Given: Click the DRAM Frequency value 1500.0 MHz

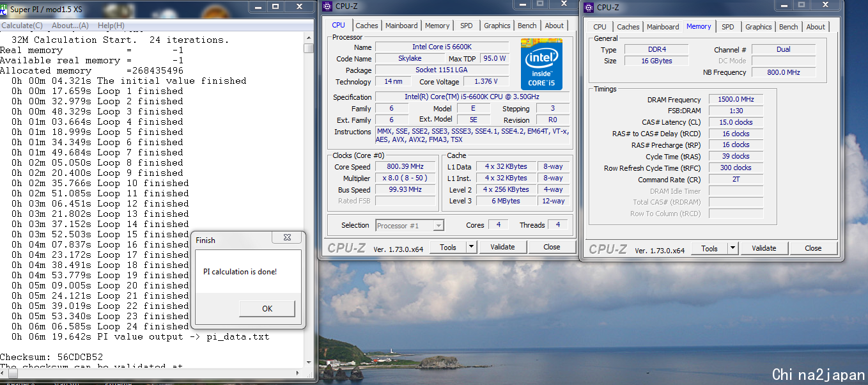Looking at the screenshot, I should [736, 100].
